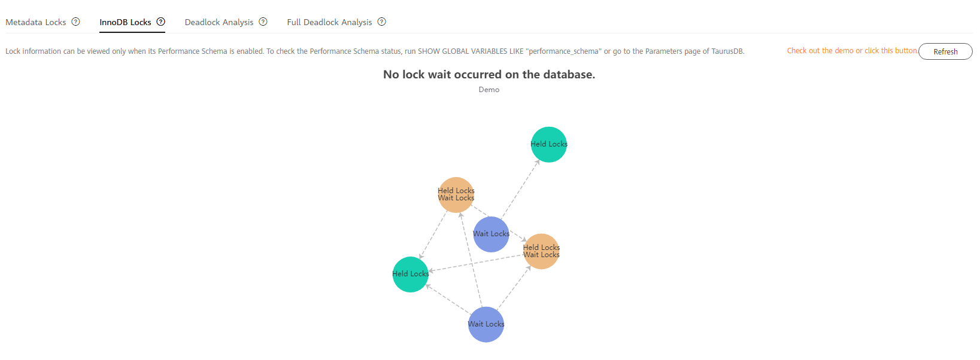980x360 pixels.
Task: Click the 'No lock wait occurred' heading
Action: pos(489,75)
